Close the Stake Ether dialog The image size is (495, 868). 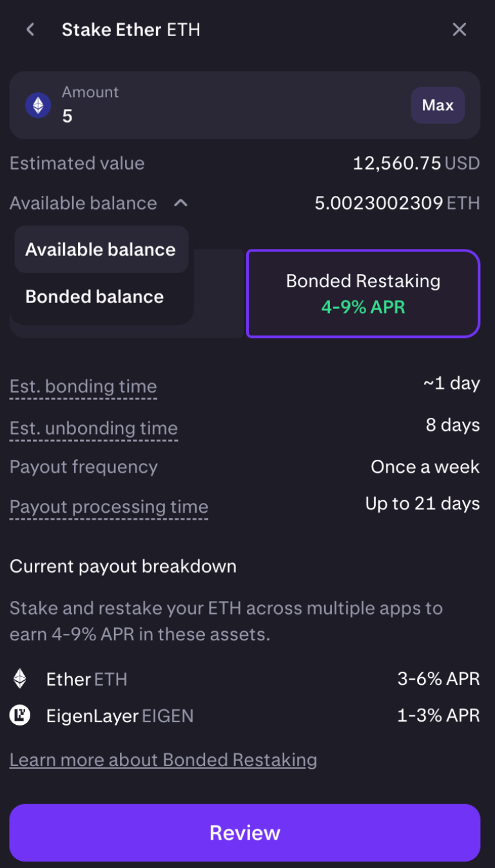pos(460,29)
